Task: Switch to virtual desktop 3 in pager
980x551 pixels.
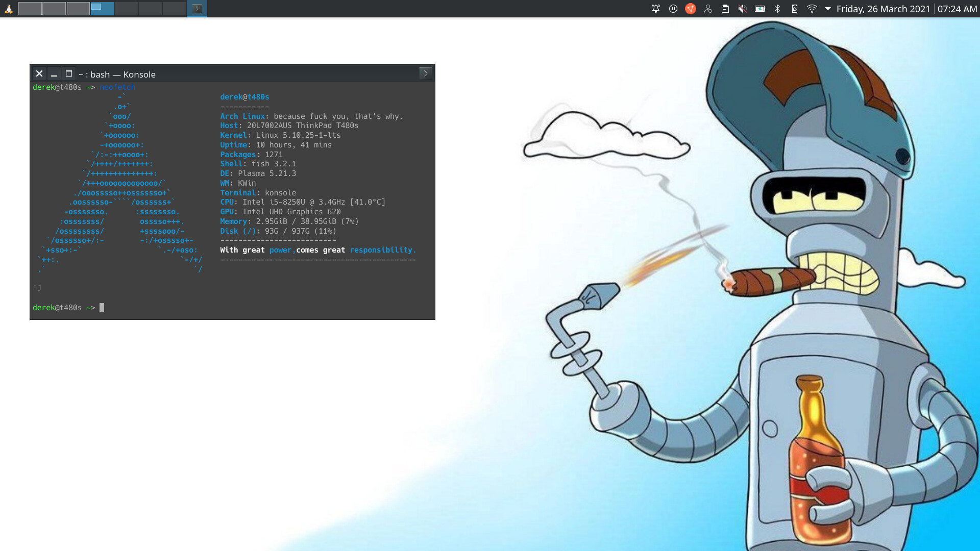Action: coord(78,9)
